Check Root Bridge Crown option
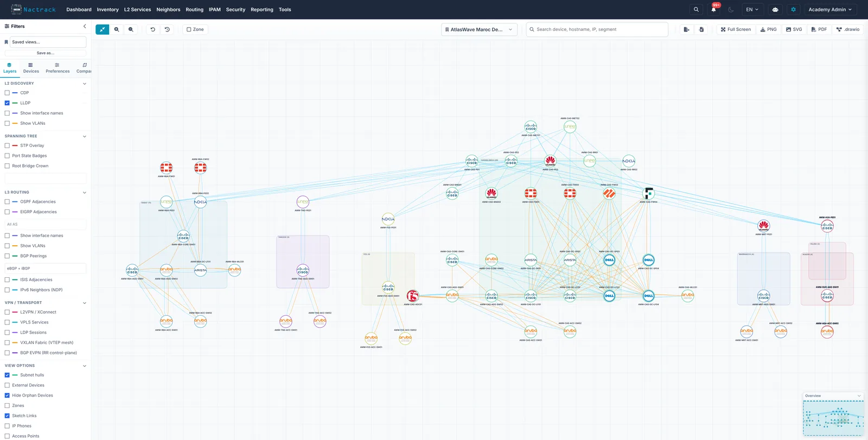 [7, 166]
